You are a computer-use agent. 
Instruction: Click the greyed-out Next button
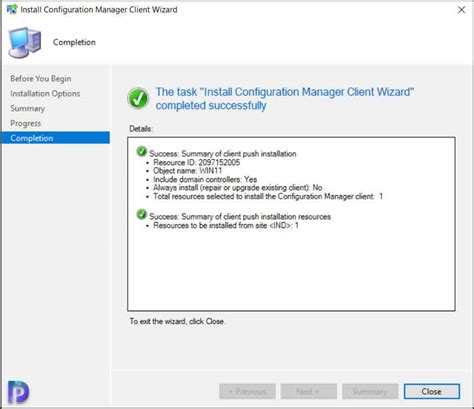point(309,391)
